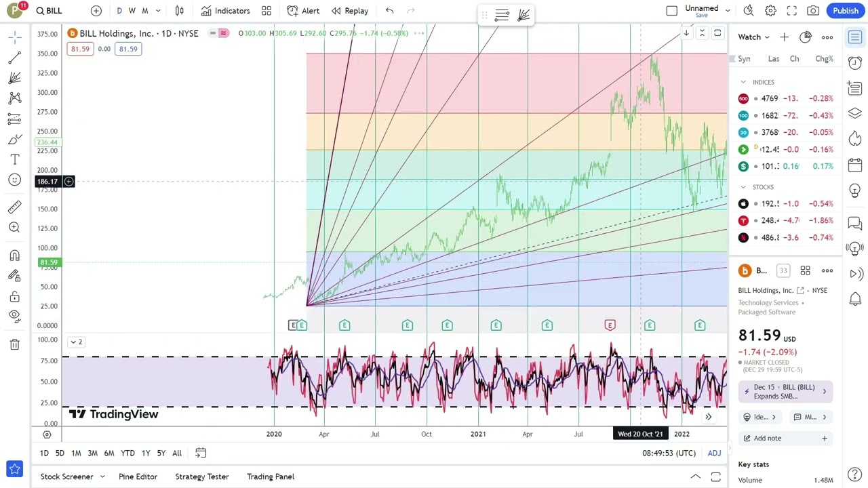The image size is (868, 488).
Task: Open watchlist advanced view pie icon
Action: coord(805,37)
